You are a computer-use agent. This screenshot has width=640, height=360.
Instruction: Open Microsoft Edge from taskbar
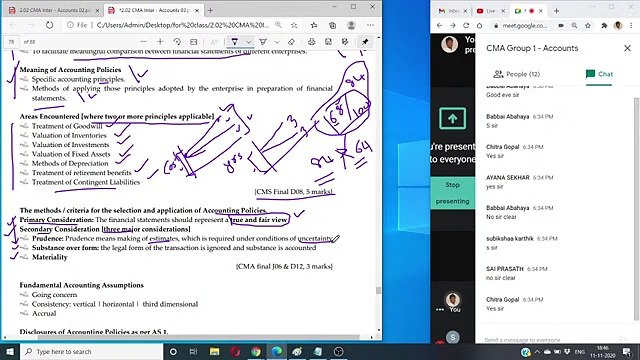point(277,351)
